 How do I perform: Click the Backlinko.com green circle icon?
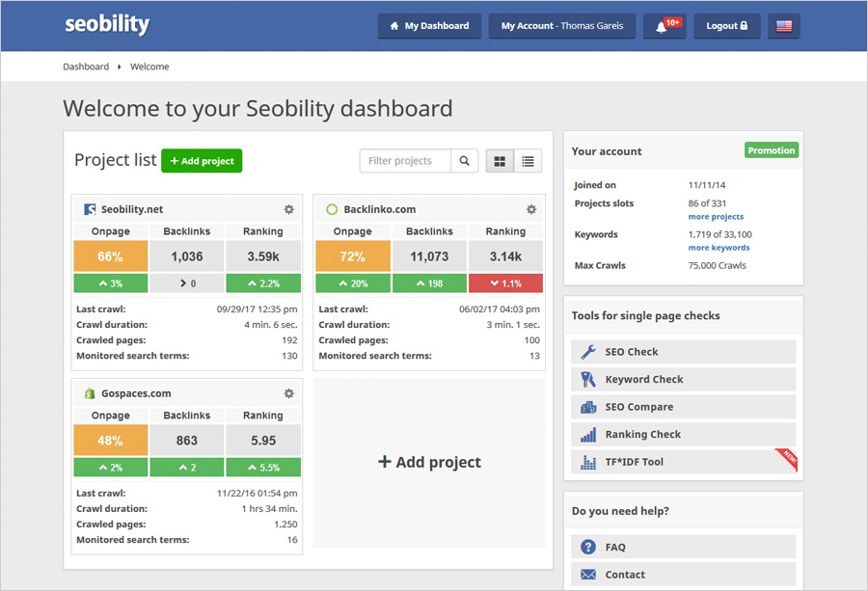coord(332,209)
